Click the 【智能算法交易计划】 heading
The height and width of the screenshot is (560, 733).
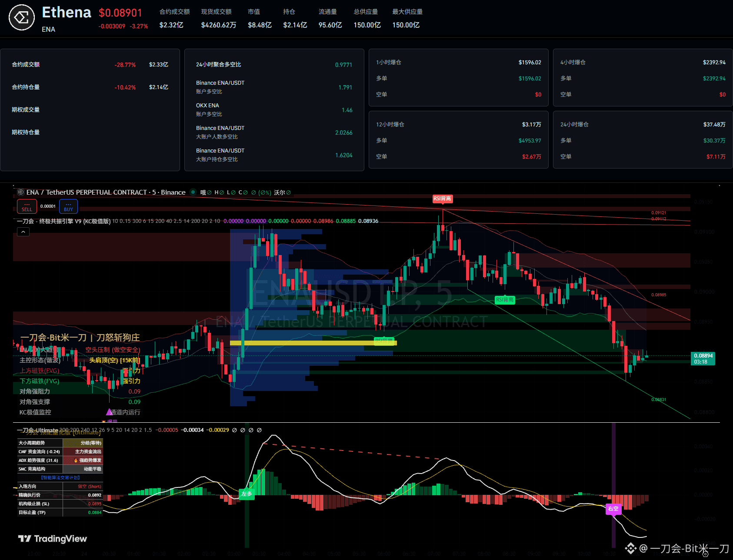tap(60, 477)
